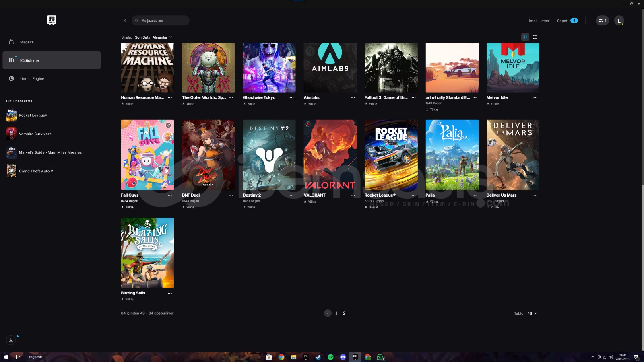
Task: Click the Mağazada ara search field
Action: (x=161, y=21)
